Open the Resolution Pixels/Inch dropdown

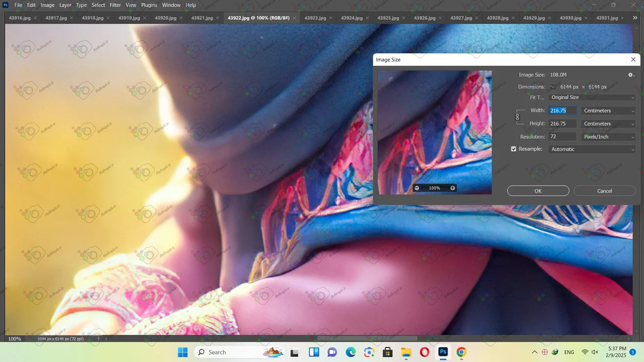pyautogui.click(x=608, y=137)
